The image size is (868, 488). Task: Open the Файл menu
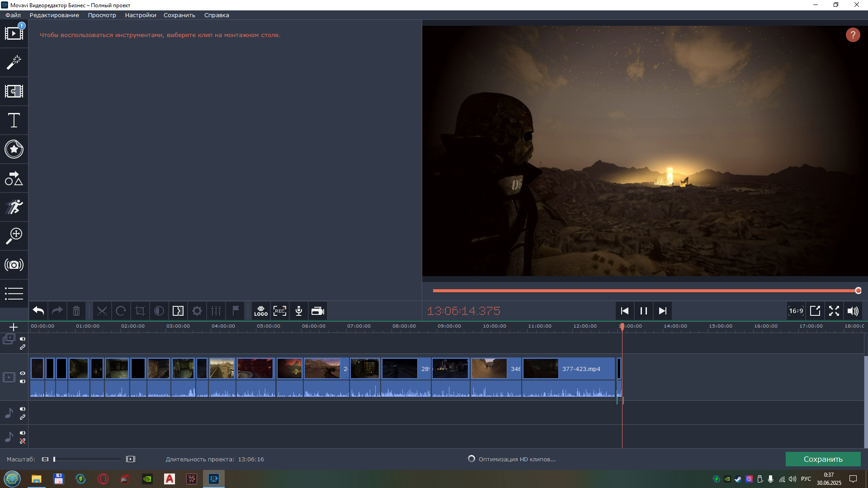(13, 15)
